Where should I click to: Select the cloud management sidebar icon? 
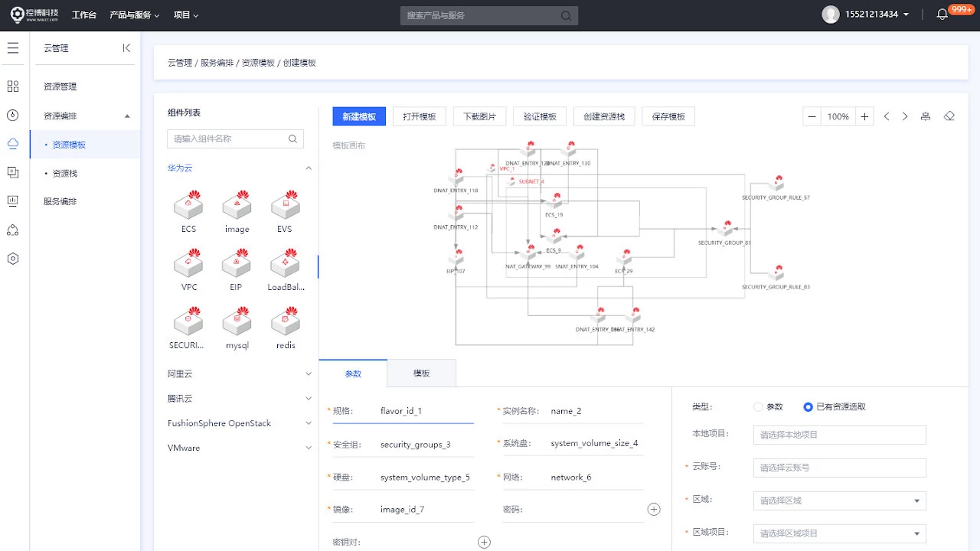[x=13, y=144]
